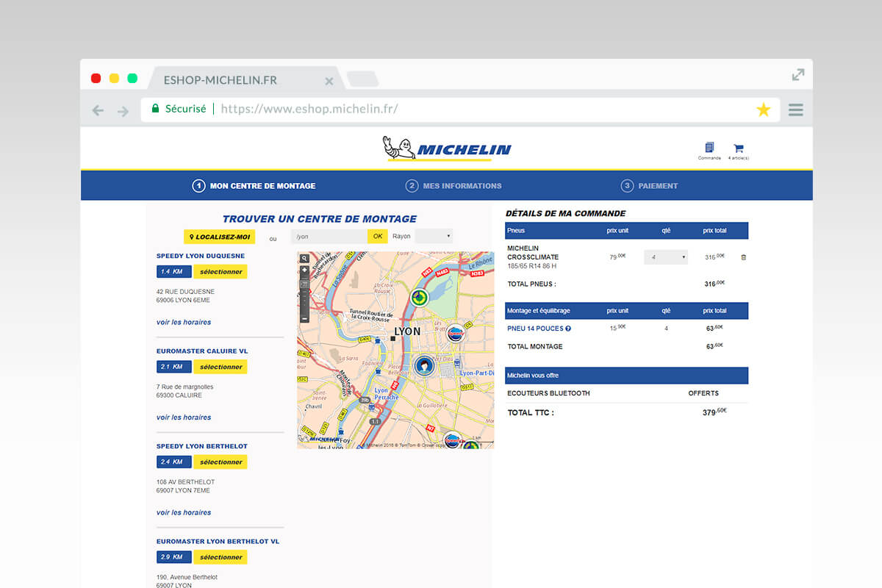Click the Speedy Lyon Berthelot title

(x=202, y=446)
